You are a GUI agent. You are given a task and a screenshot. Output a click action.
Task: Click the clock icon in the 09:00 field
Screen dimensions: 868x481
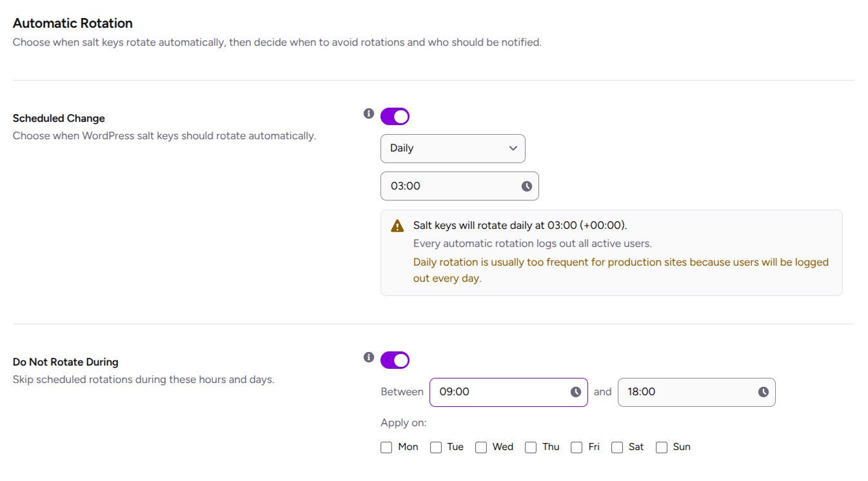pyautogui.click(x=576, y=392)
